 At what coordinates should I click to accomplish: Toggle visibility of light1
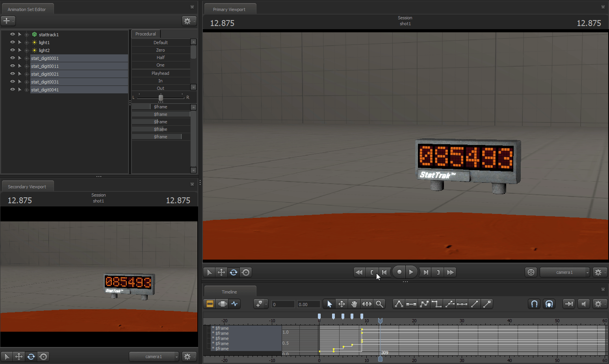13,42
